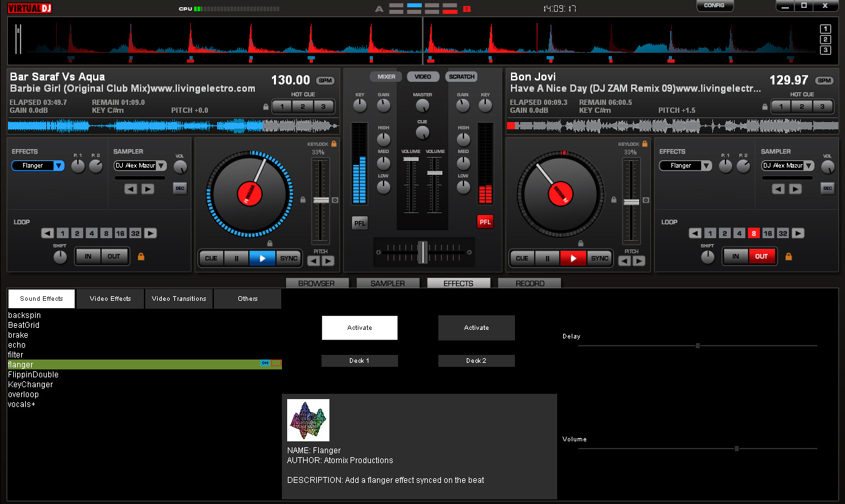Switch center panel to VIDEO
Viewport: 845px width, 504px height.
[x=423, y=77]
